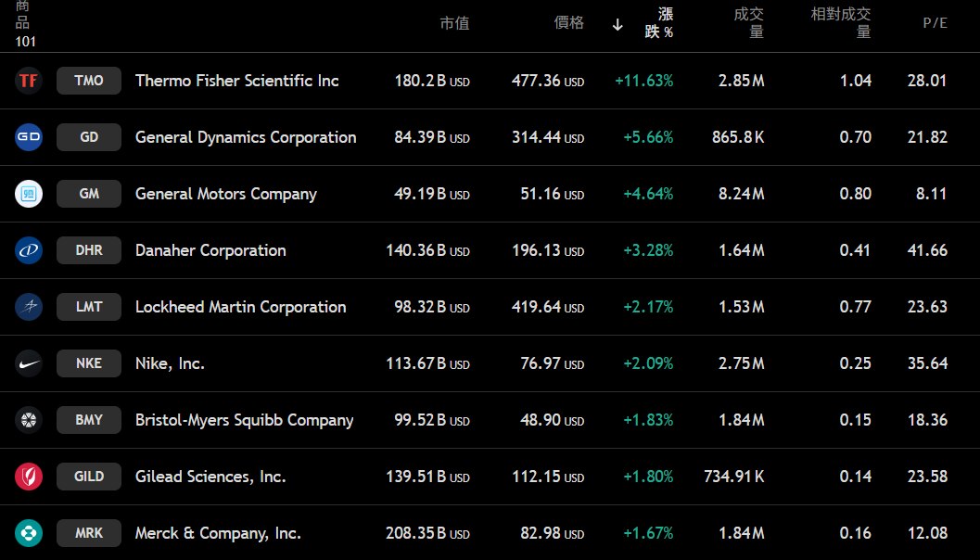The image size is (980, 560).
Task: Click the General Motors logo icon
Action: coord(29,195)
